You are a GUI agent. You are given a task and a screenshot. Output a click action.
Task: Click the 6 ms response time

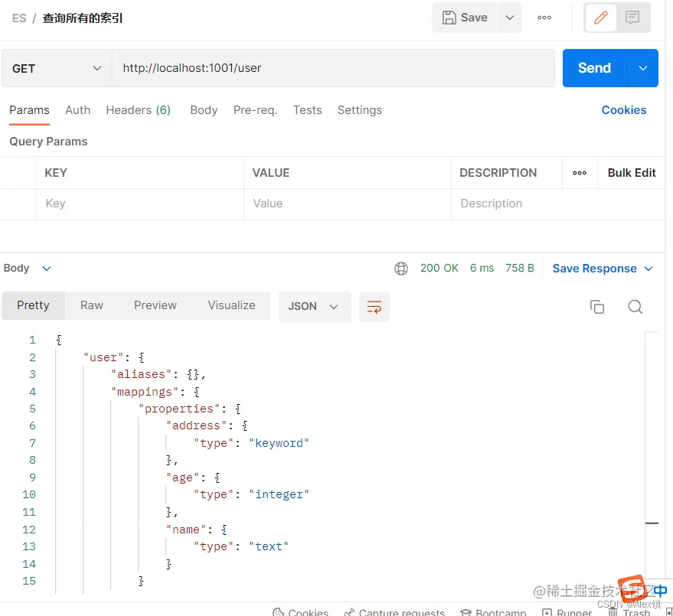point(482,268)
